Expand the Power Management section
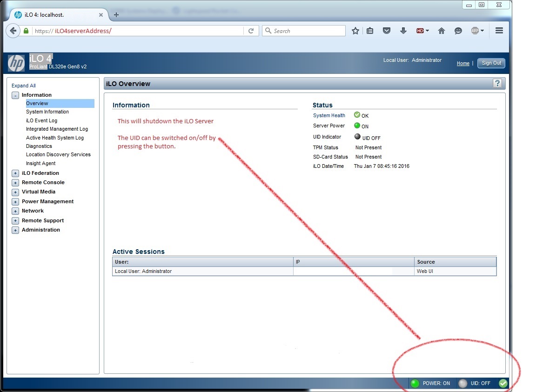This screenshot has height=392, width=536. point(15,202)
